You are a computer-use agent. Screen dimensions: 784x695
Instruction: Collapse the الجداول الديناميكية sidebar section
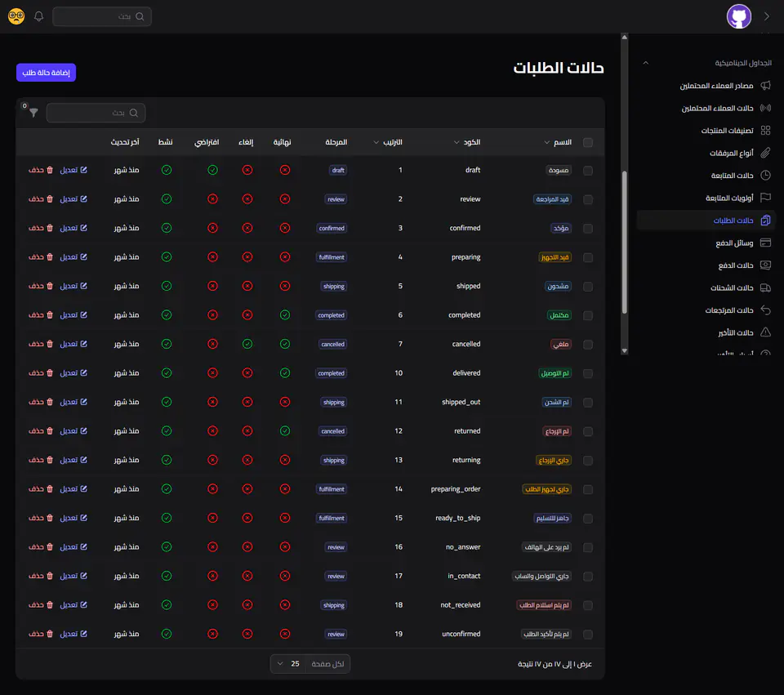coord(645,63)
